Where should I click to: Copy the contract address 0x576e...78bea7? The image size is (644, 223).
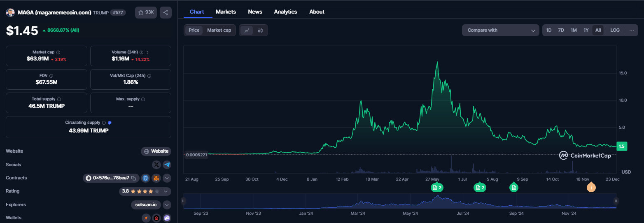coord(133,178)
